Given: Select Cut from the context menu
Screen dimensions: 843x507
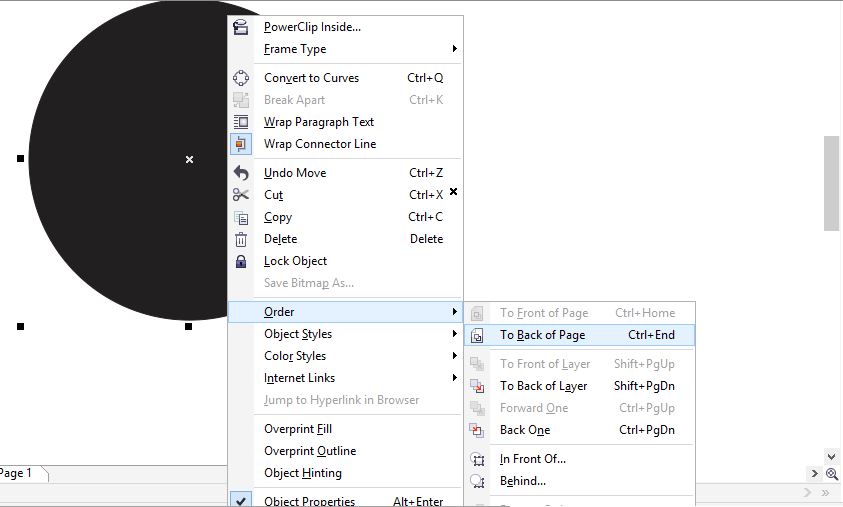Looking at the screenshot, I should click(x=345, y=195).
